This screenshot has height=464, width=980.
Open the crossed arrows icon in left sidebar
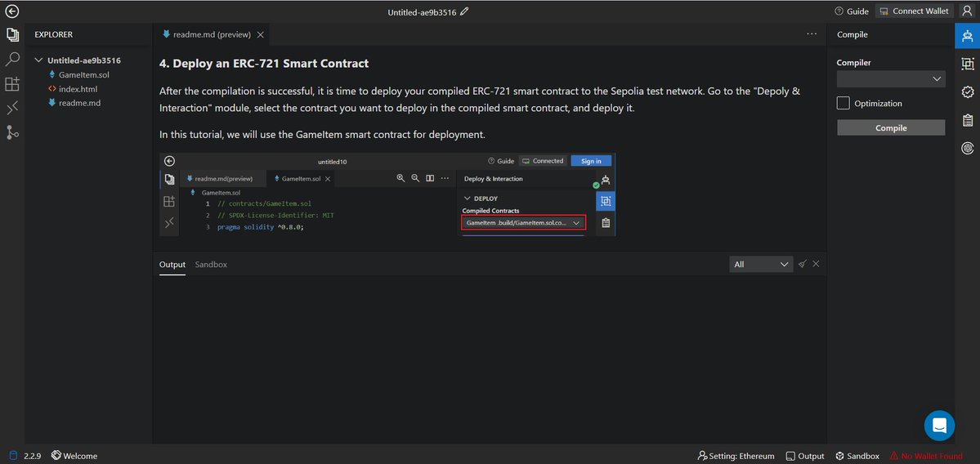coord(12,108)
